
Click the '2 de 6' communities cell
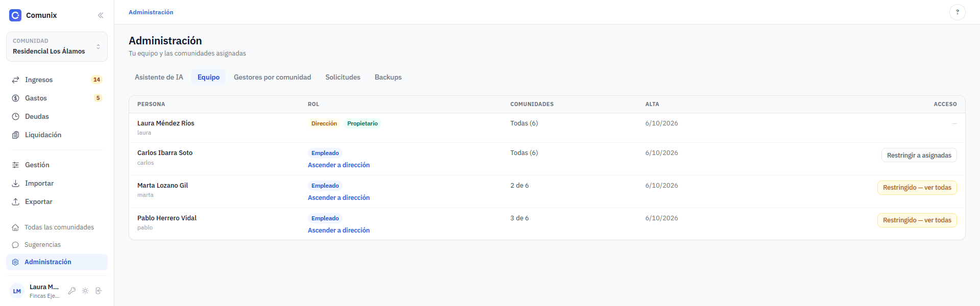click(x=520, y=186)
